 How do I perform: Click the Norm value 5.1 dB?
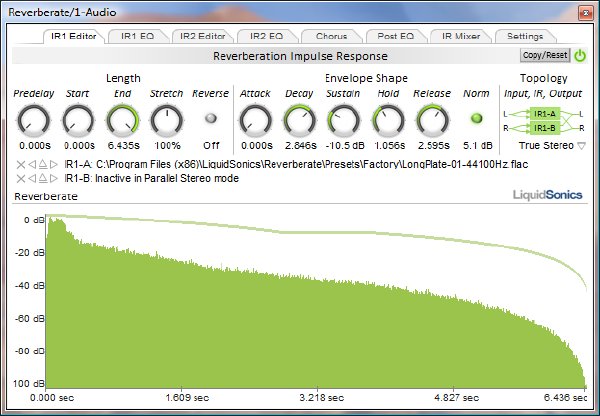[x=478, y=146]
